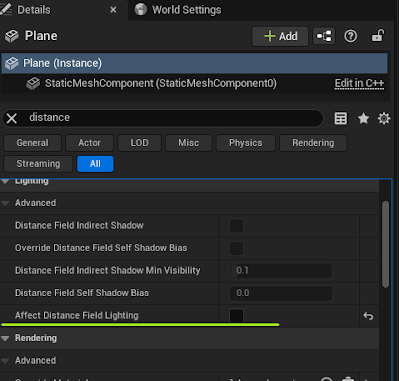This screenshot has width=399, height=381.
Task: Collapse the Lighting section
Action: pos(5,182)
